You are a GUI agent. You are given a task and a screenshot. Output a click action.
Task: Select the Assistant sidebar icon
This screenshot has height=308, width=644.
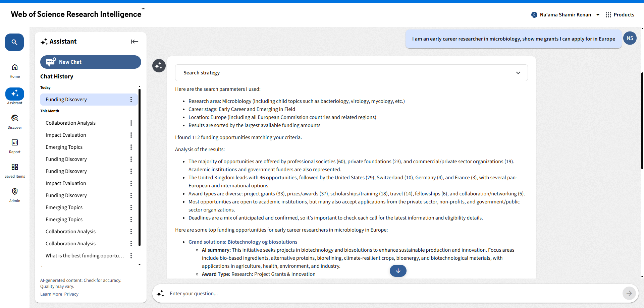(15, 94)
